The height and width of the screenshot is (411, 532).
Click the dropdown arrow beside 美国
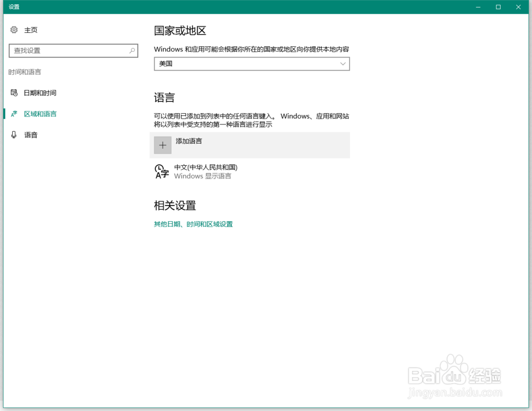click(343, 63)
